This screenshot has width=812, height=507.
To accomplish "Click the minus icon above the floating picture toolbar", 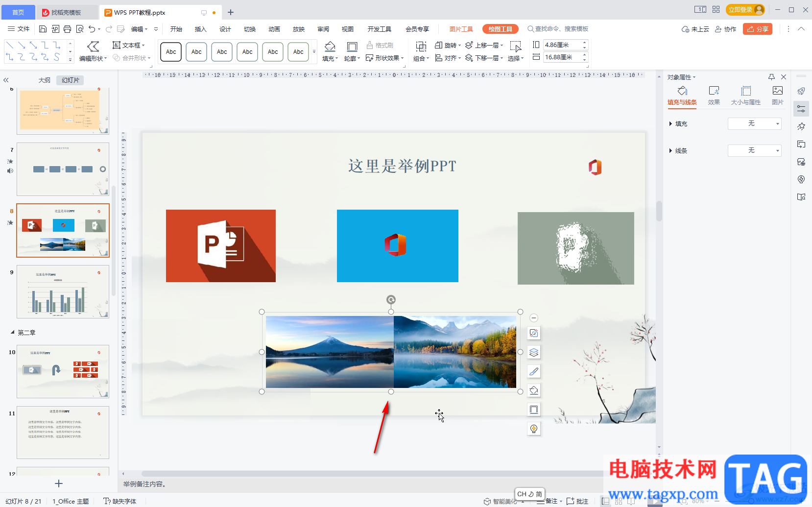I will 534,318.
